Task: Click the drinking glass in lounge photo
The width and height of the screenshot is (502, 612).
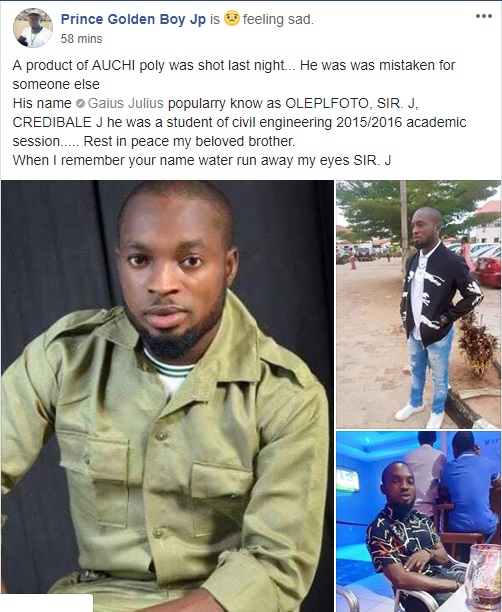Action: (483, 576)
